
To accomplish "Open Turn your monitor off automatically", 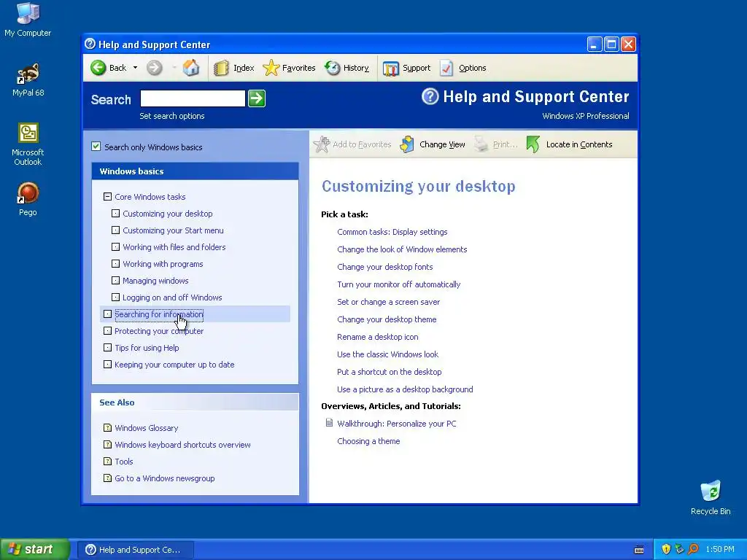I will 399,284.
